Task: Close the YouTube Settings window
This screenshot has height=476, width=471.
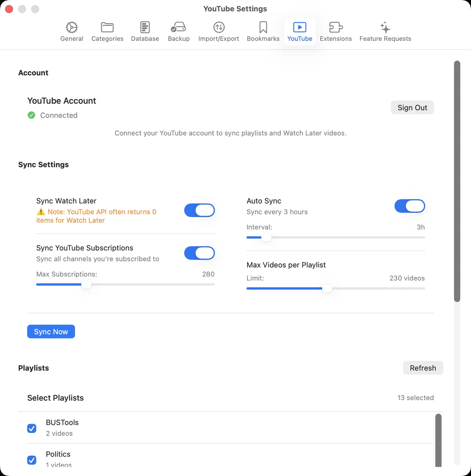Action: pyautogui.click(x=9, y=9)
